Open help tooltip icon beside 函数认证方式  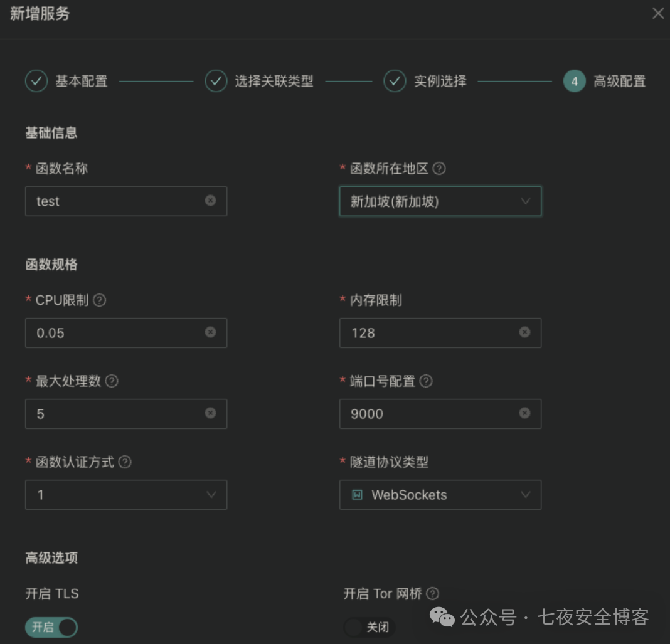(125, 462)
